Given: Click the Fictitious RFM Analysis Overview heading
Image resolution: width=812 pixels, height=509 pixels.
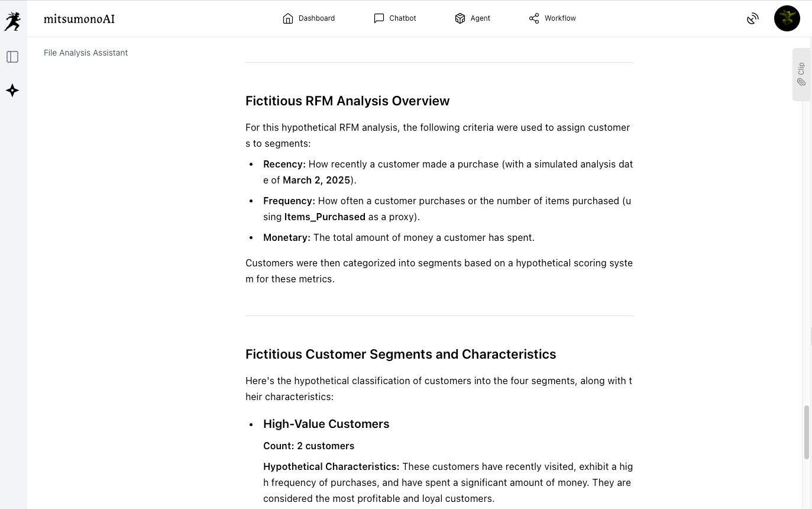Looking at the screenshot, I should tap(347, 101).
